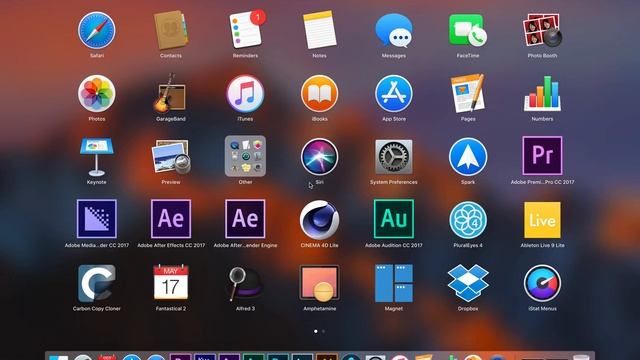
Task: Open Adobe After Effects CC 2017
Action: (x=171, y=219)
